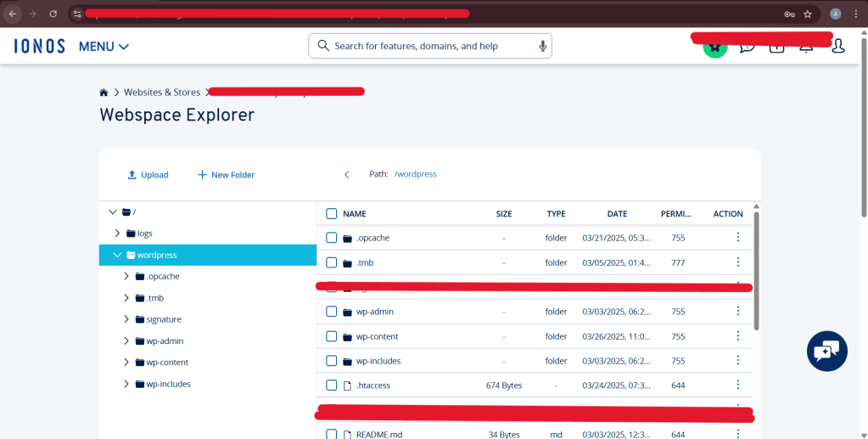Check the wp-content row checkbox
This screenshot has height=439, width=868.
click(x=331, y=336)
